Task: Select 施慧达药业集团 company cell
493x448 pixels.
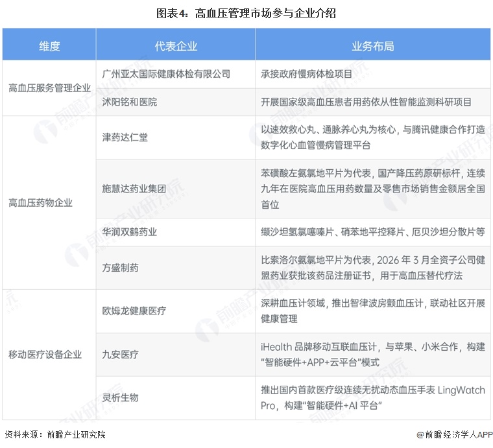Action: coord(176,189)
